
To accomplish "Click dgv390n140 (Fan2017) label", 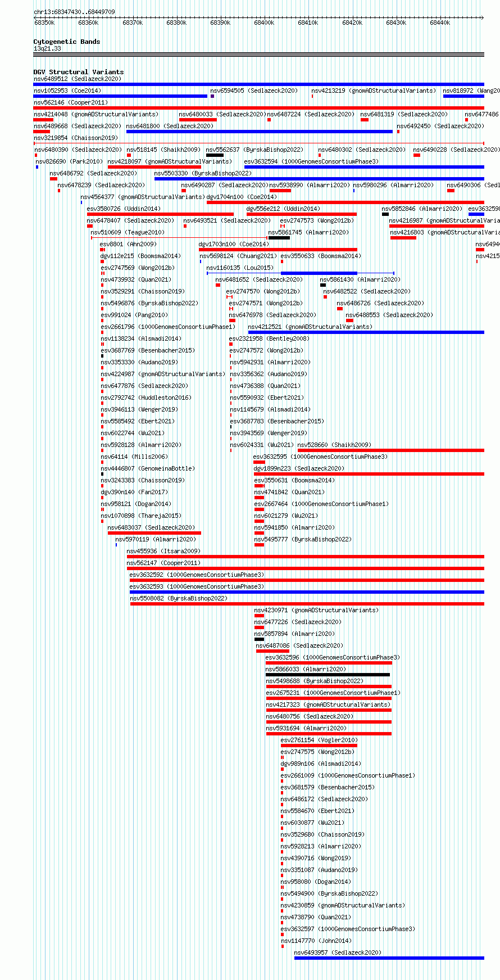I will tap(134, 492).
